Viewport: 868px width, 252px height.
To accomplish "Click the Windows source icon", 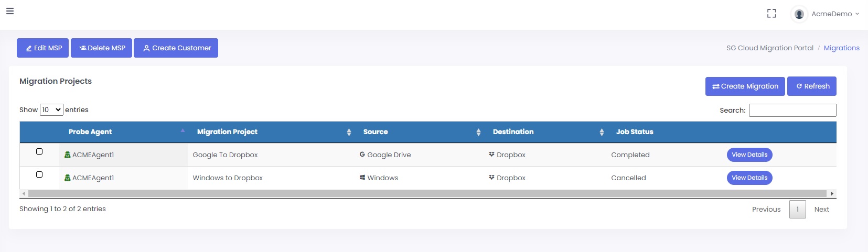I will [x=362, y=178].
